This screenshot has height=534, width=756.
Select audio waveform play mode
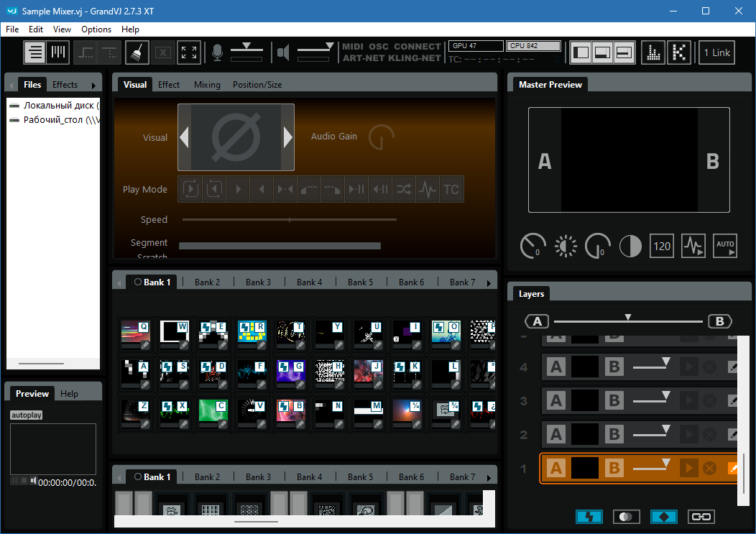428,189
